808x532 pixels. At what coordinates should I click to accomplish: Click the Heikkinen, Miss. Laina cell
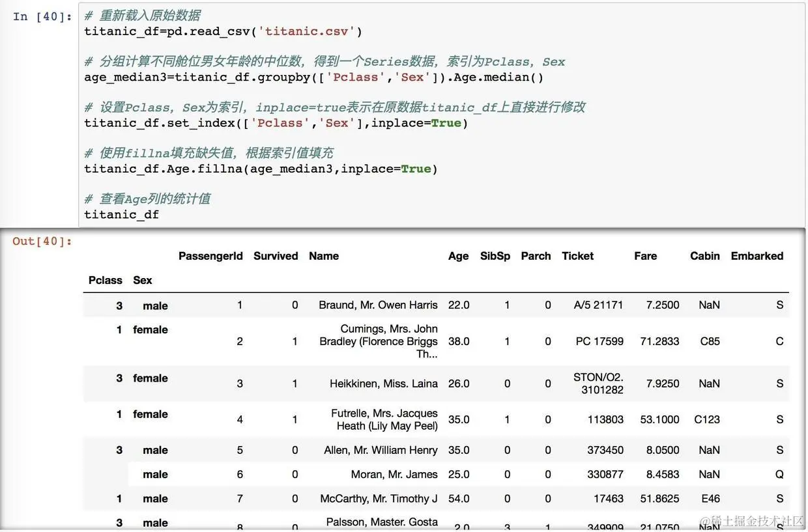click(383, 384)
